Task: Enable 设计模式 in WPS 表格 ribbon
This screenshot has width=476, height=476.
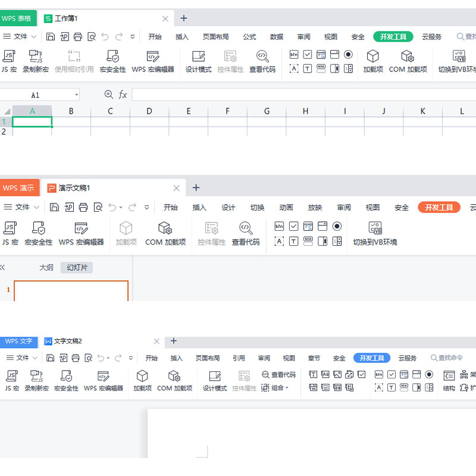Action: (x=199, y=61)
